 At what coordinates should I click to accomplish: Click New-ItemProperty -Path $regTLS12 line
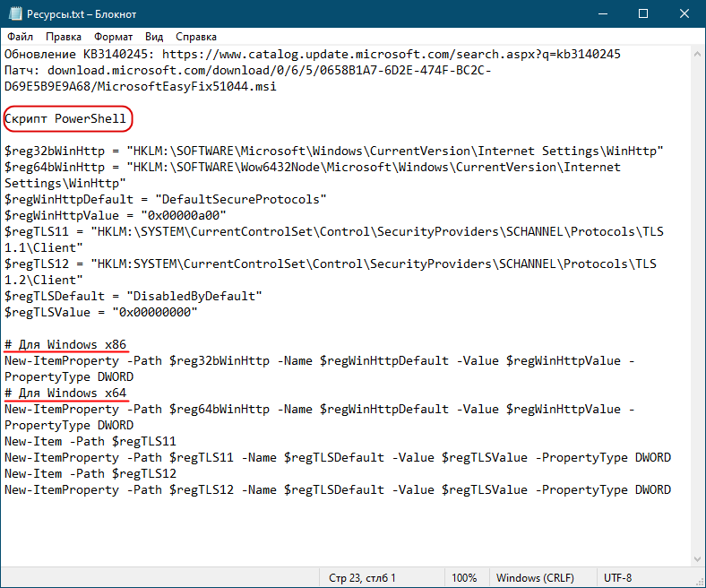338,489
